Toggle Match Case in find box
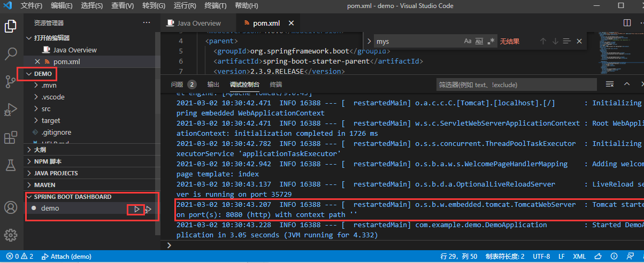 [x=467, y=41]
